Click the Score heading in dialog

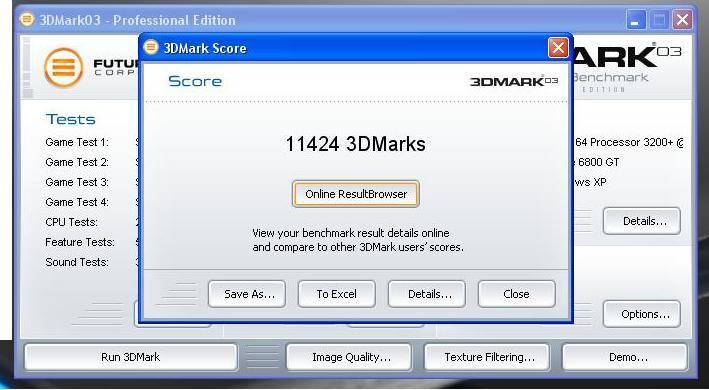pyautogui.click(x=195, y=81)
